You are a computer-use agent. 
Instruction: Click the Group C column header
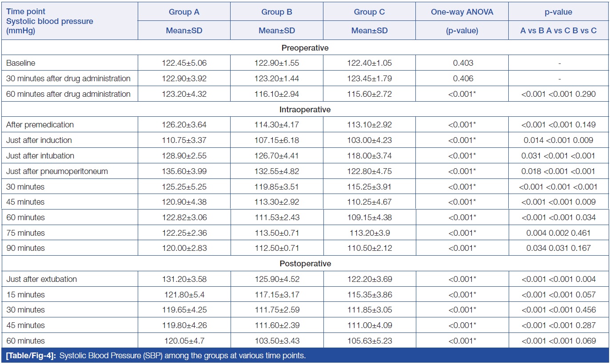pyautogui.click(x=369, y=12)
